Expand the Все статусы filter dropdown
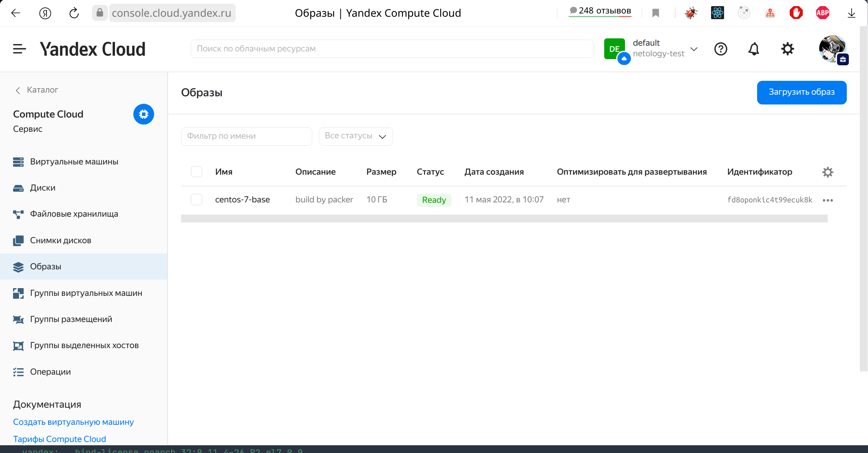 (x=355, y=136)
